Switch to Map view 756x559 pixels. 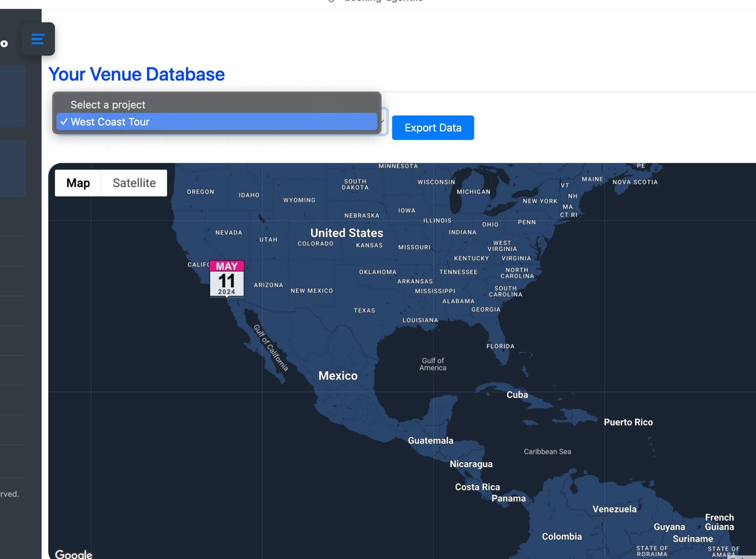tap(78, 183)
